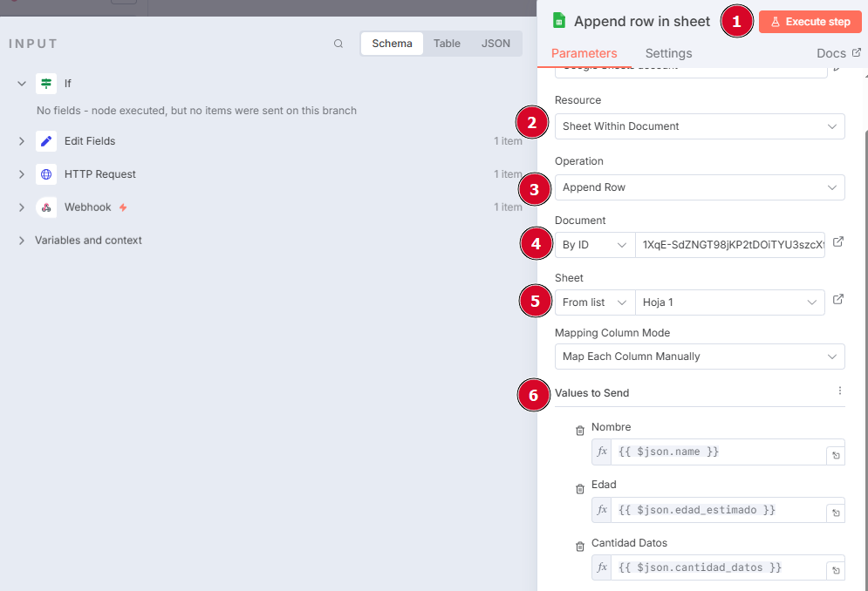
Task: Click the Append row in sheet title
Action: tap(641, 22)
